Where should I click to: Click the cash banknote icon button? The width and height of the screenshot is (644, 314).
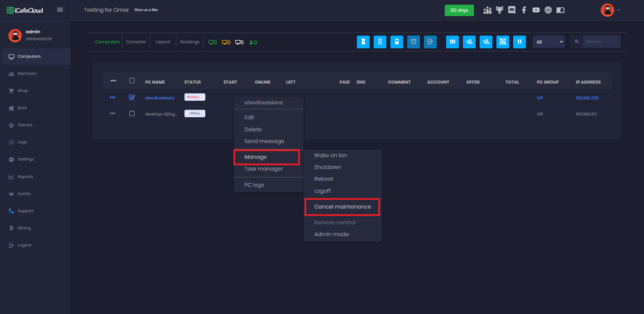[452, 42]
